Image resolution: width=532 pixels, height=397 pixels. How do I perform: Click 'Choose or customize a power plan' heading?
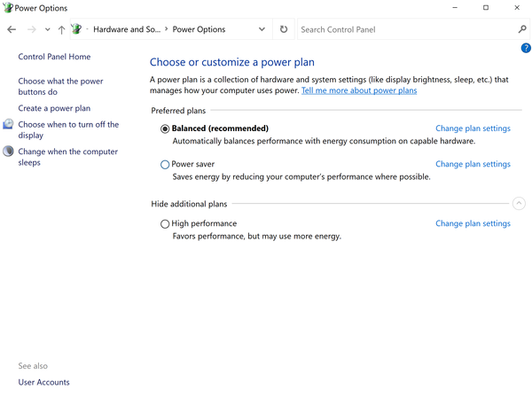232,62
